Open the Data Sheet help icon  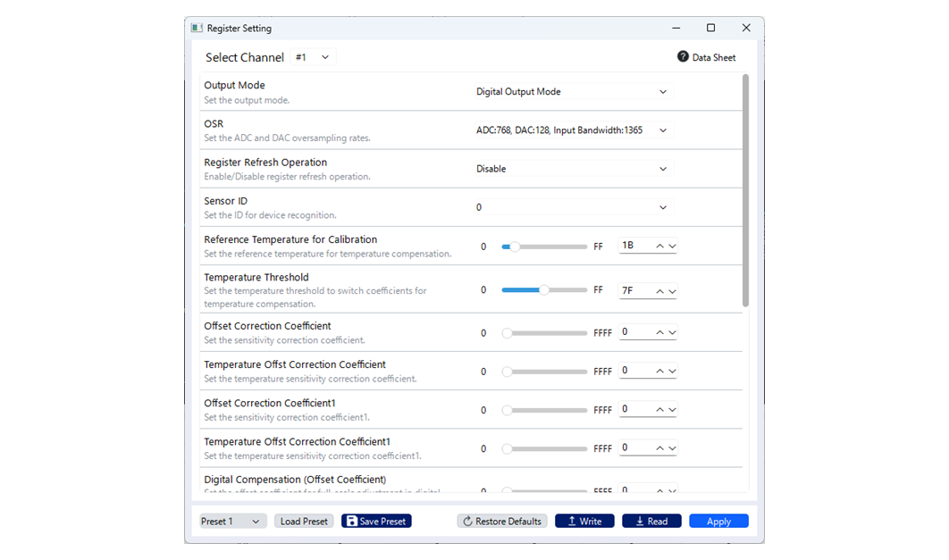pyautogui.click(x=684, y=57)
